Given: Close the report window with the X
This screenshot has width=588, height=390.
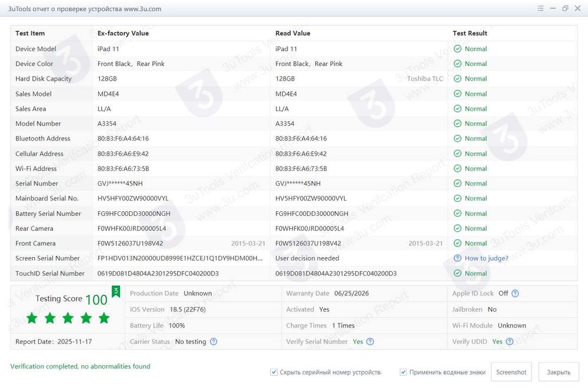Looking at the screenshot, I should point(577,8).
